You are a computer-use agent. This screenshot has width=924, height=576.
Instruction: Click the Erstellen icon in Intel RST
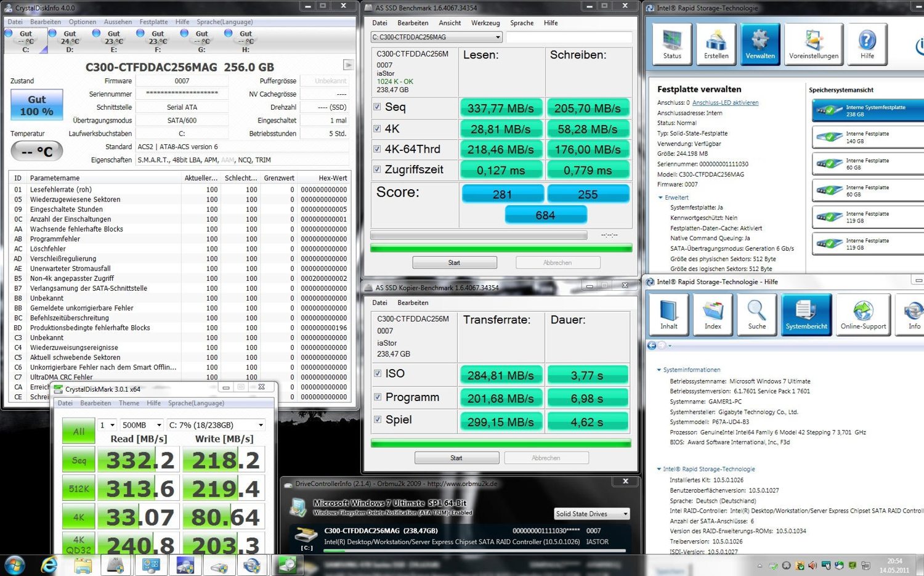pos(716,44)
